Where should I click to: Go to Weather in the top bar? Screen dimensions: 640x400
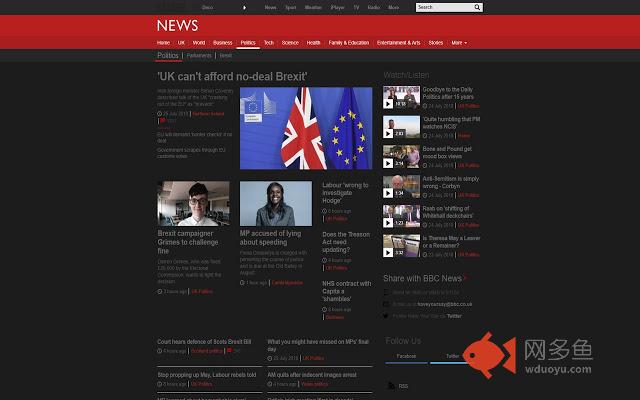click(x=313, y=7)
